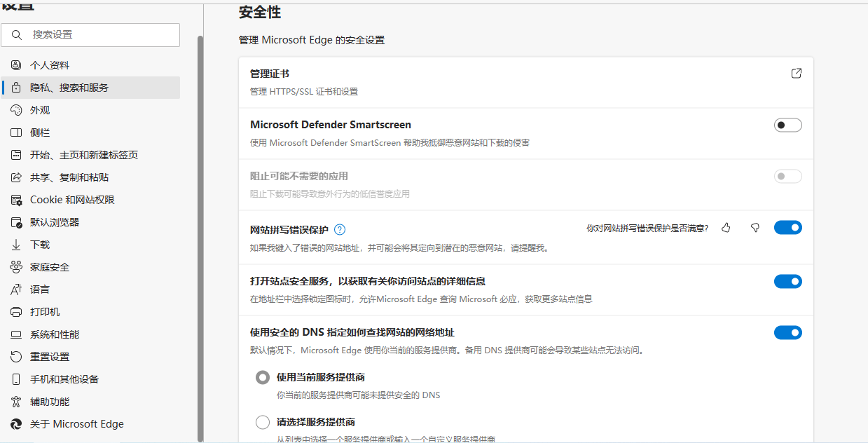The width and height of the screenshot is (868, 443).
Task: Select 请选择服务提供商 radio button
Action: 263,422
